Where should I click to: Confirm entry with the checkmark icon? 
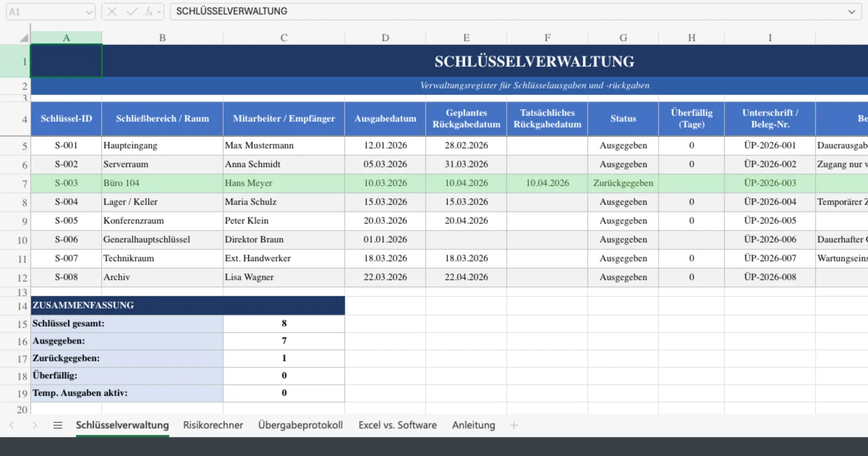click(x=132, y=11)
